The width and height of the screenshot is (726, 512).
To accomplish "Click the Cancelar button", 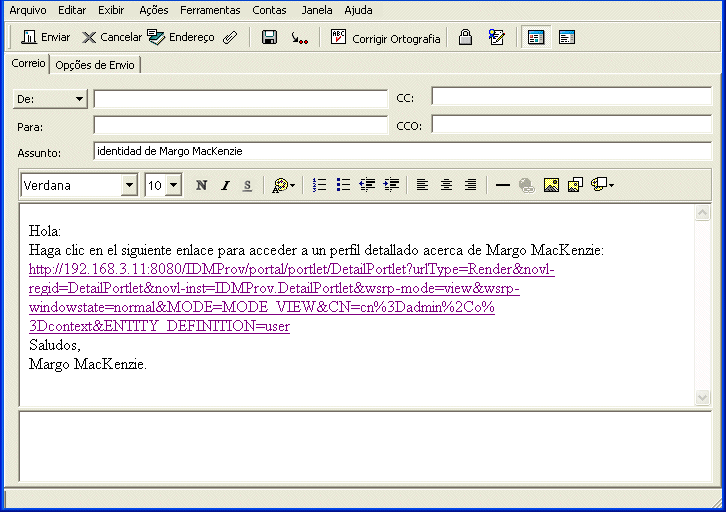I will coord(112,37).
